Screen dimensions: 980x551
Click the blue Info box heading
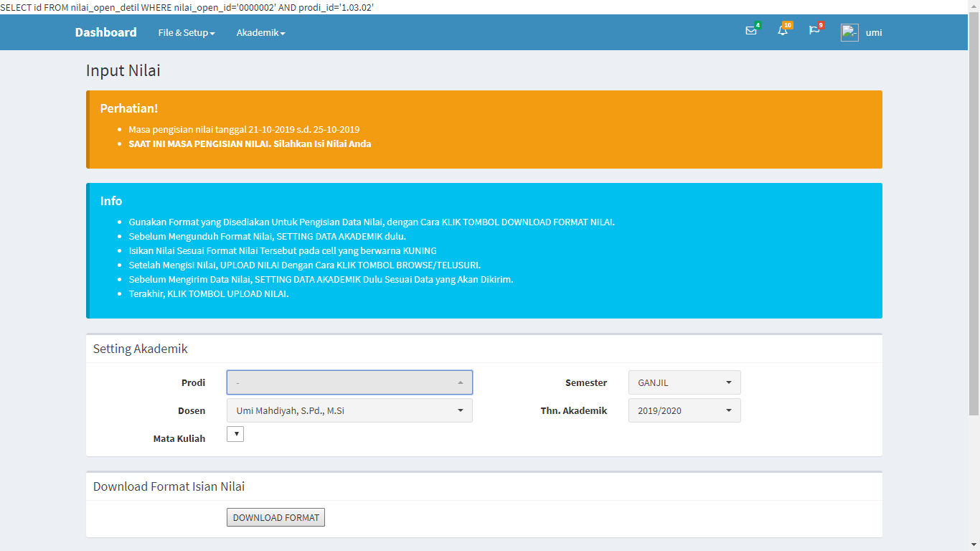[111, 201]
